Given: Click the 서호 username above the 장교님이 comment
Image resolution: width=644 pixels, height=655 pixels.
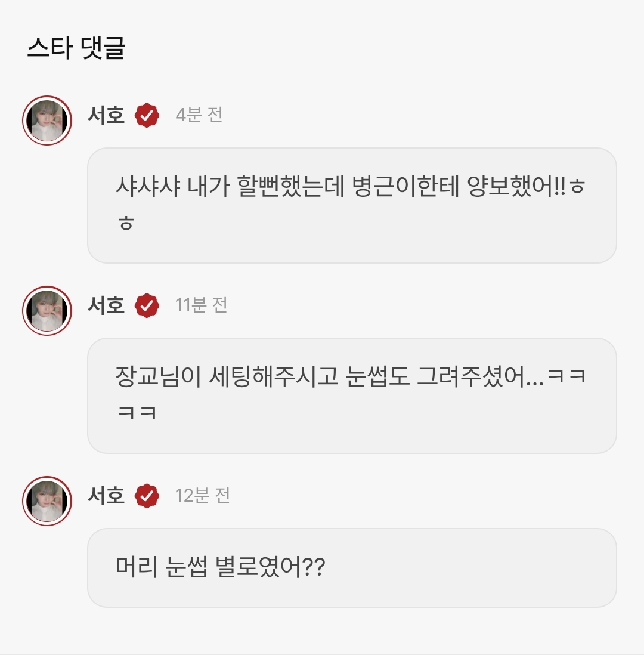Looking at the screenshot, I should point(106,305).
